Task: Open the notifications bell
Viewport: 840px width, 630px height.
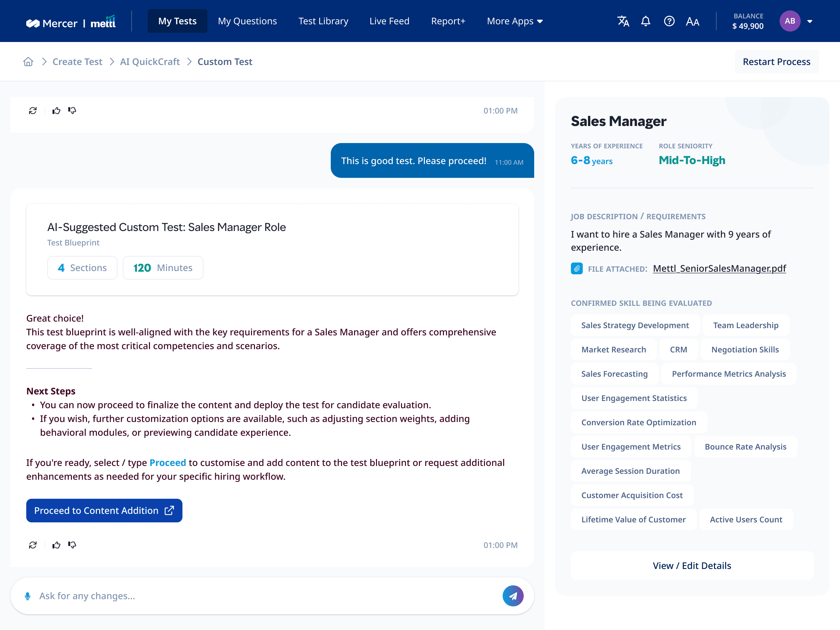Action: click(645, 21)
